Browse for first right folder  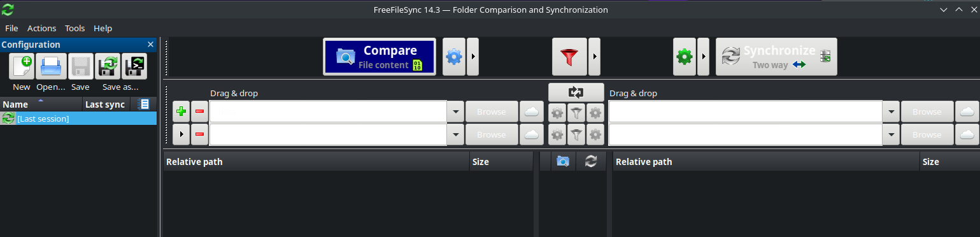click(927, 111)
